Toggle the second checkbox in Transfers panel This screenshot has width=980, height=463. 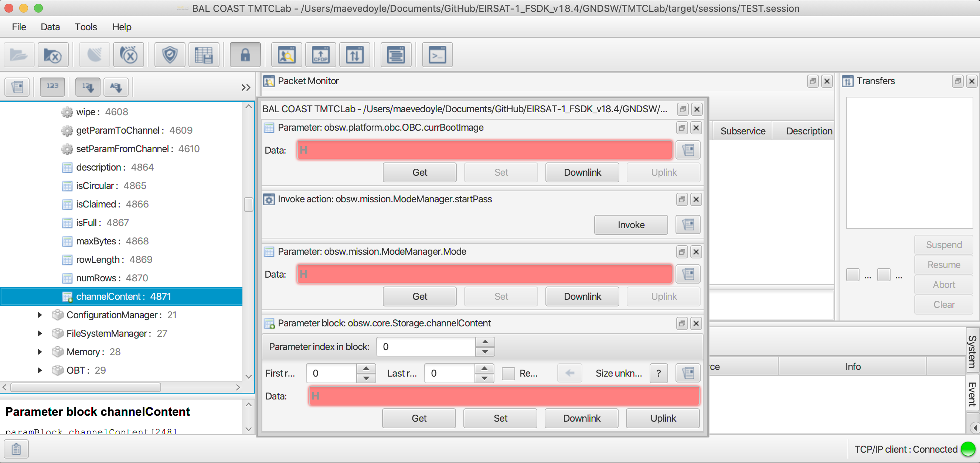(x=884, y=274)
